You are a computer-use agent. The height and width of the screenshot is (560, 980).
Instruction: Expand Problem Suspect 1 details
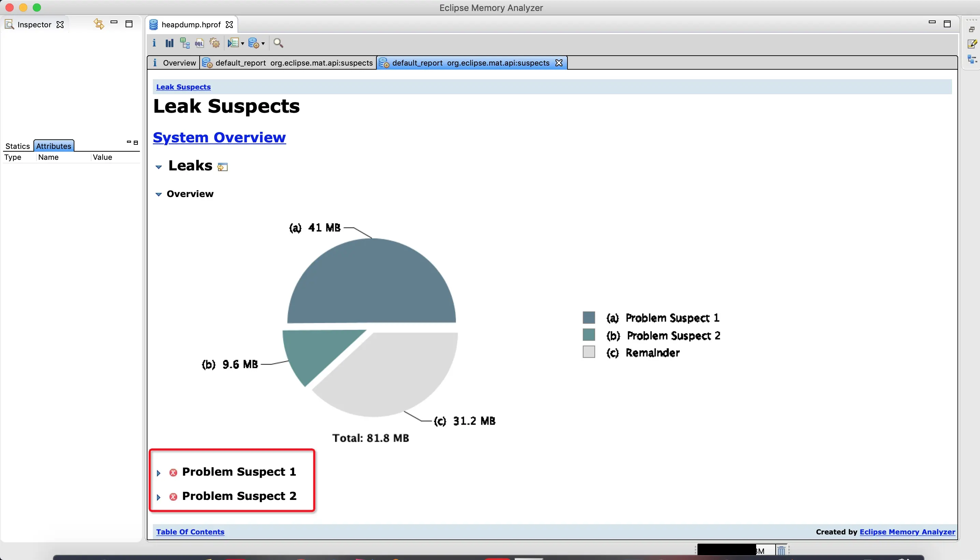click(158, 473)
